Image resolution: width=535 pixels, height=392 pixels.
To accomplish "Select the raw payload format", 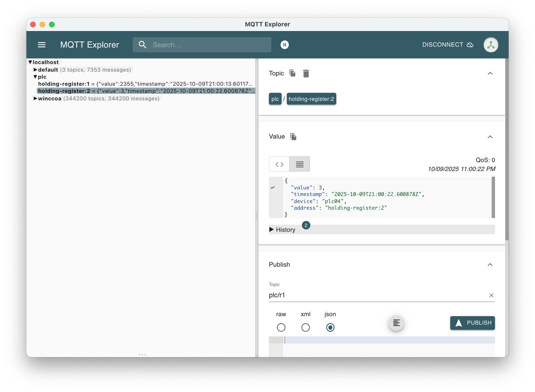I will [281, 327].
